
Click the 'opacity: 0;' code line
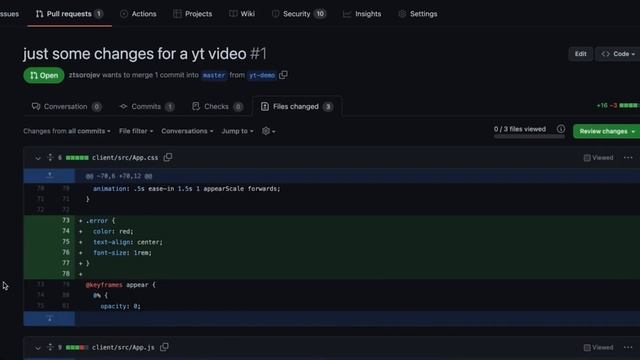120,306
